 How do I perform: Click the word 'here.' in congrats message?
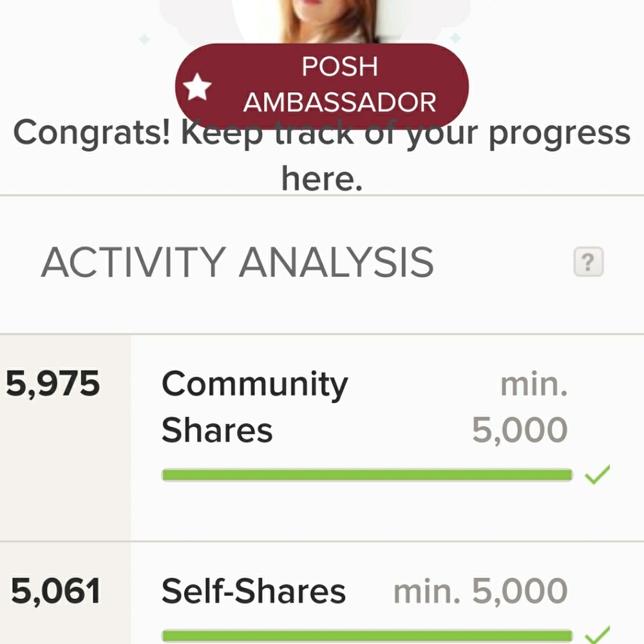[322, 178]
